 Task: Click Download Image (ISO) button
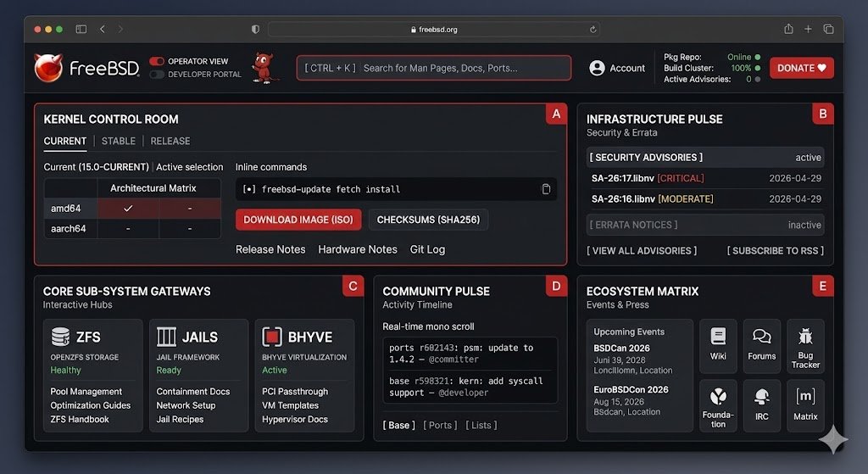(298, 220)
